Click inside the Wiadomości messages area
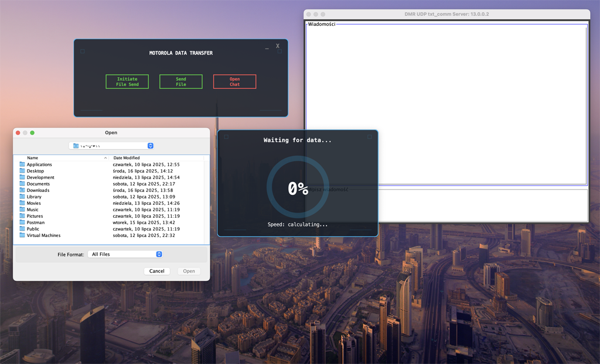Screen dimensions: 600x364 (446, 105)
